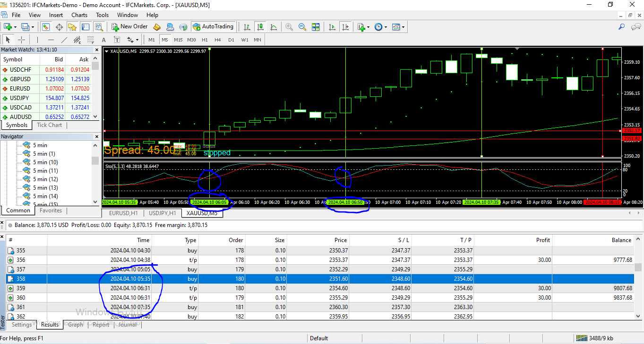
Task: Switch chart to bar chart mode
Action: coord(247,27)
